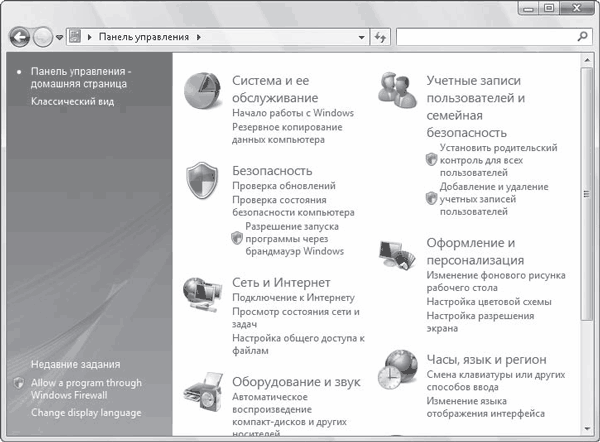Click the Безопасность shield icon
The image size is (600, 442).
(x=202, y=180)
